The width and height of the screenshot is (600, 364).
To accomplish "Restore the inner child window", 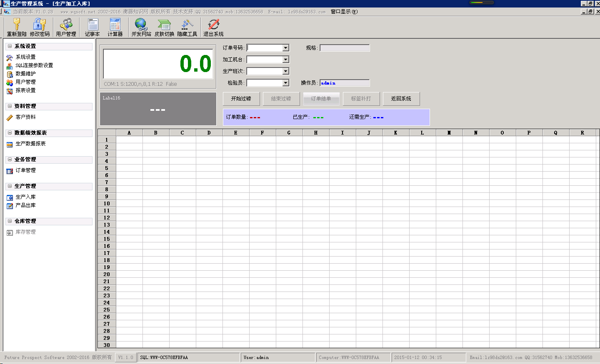I will coord(590,12).
